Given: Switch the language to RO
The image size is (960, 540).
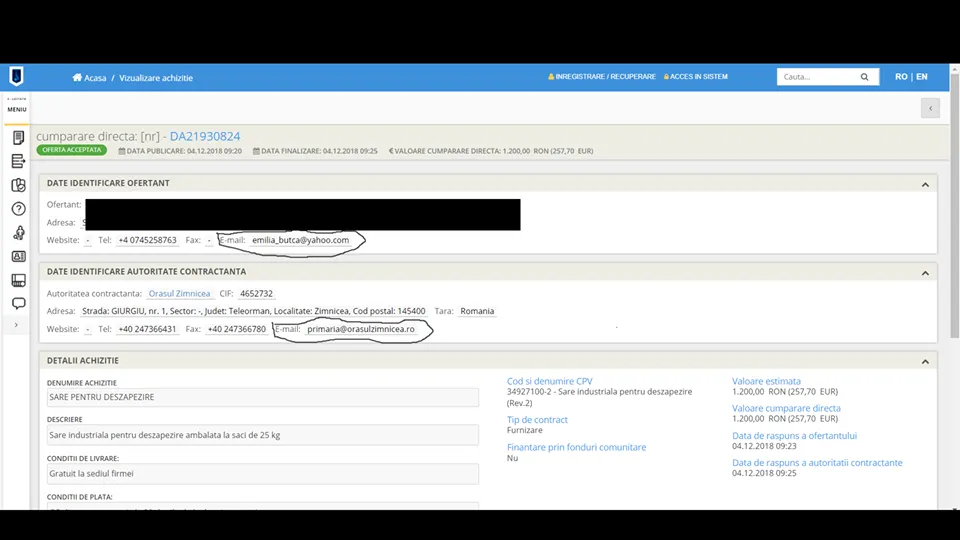Looking at the screenshot, I should (901, 77).
